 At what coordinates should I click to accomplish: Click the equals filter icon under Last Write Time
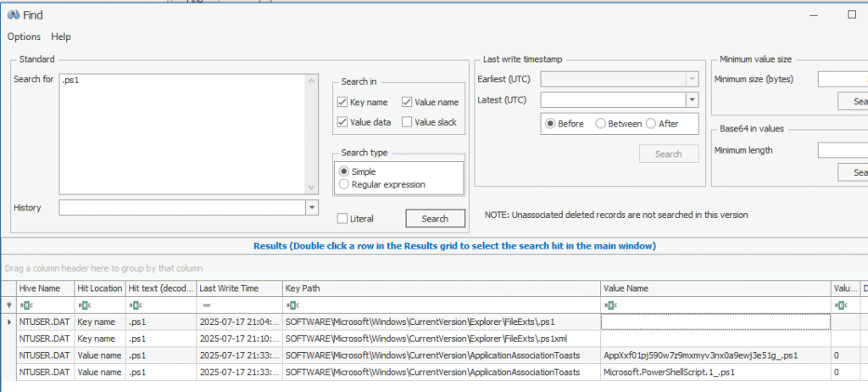click(x=206, y=305)
